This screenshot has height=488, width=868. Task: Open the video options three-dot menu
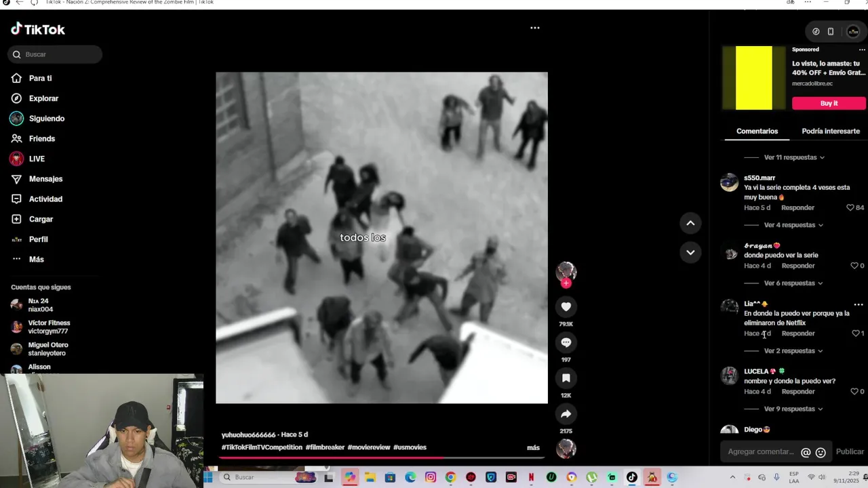tap(535, 28)
